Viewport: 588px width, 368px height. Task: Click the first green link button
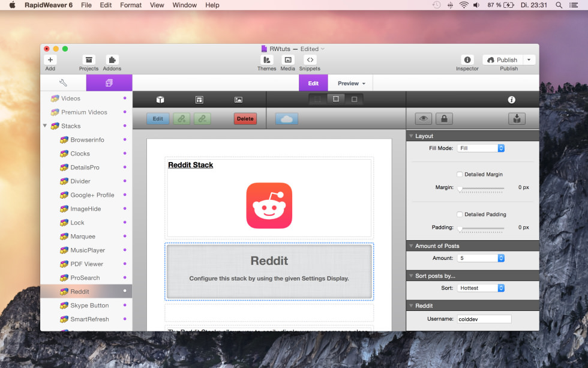pyautogui.click(x=181, y=119)
